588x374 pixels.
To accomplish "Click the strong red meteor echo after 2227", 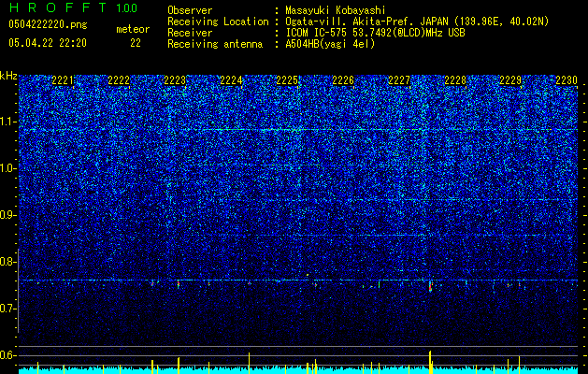I will pyautogui.click(x=430, y=287).
